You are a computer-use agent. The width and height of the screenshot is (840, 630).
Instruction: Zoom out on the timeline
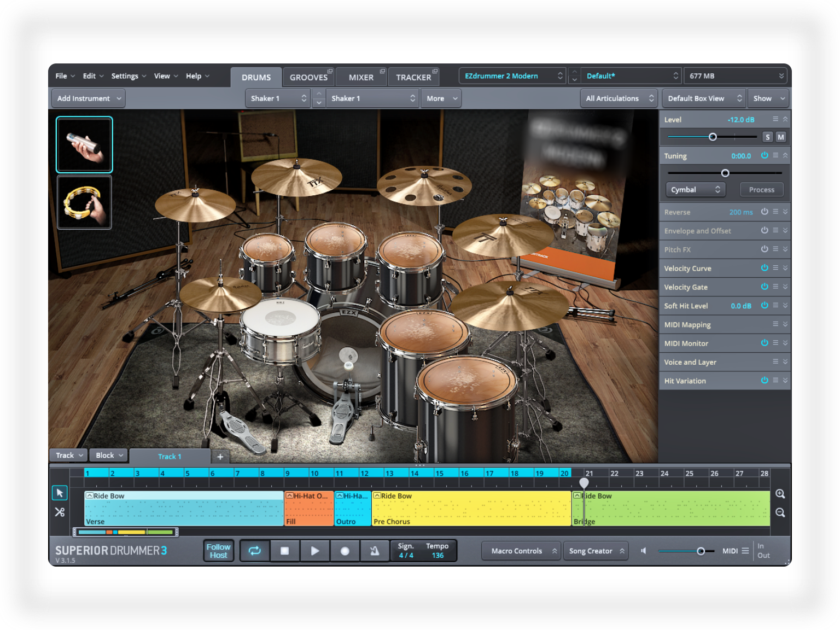click(x=780, y=512)
